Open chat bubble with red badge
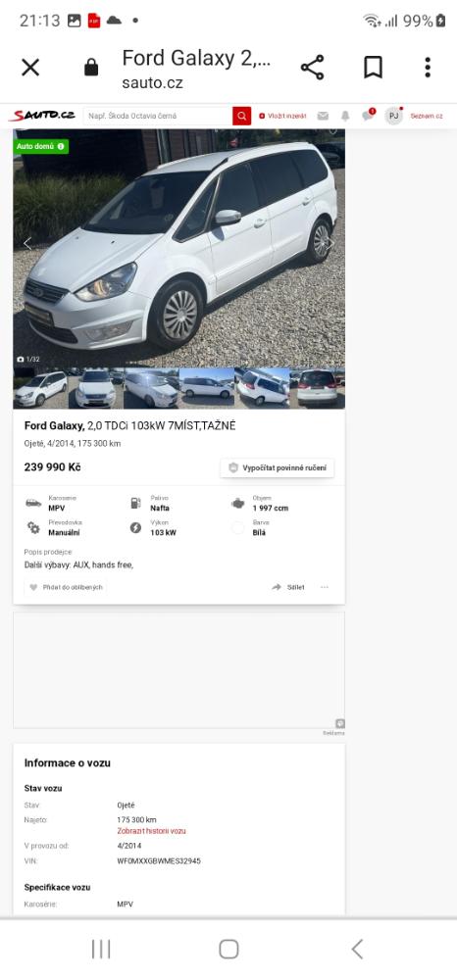Viewport: 457px width, 980px height. point(368,116)
